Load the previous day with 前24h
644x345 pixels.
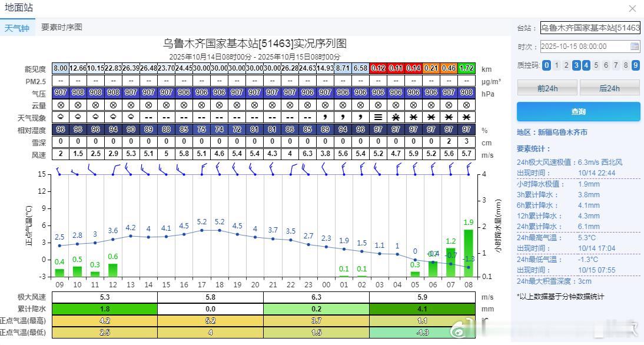pos(547,88)
